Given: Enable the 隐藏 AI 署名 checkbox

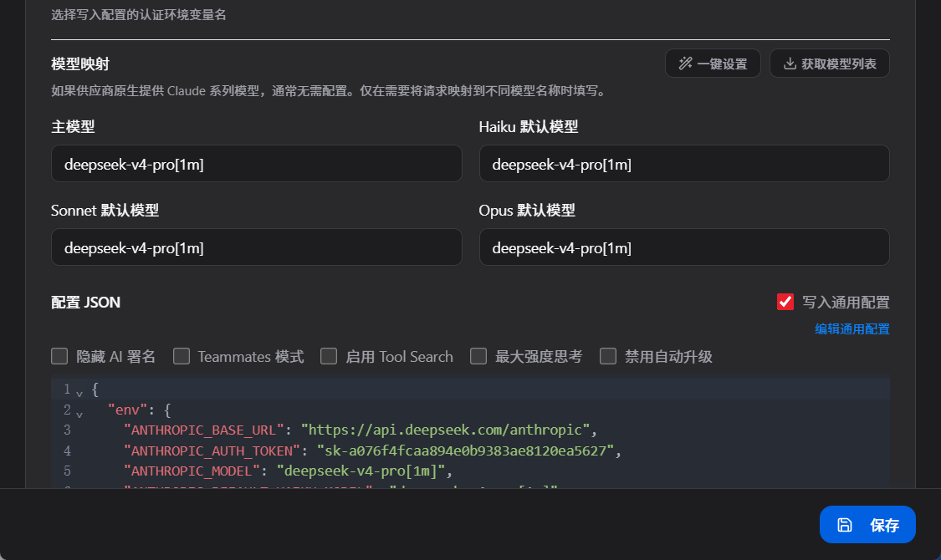Looking at the screenshot, I should [59, 356].
